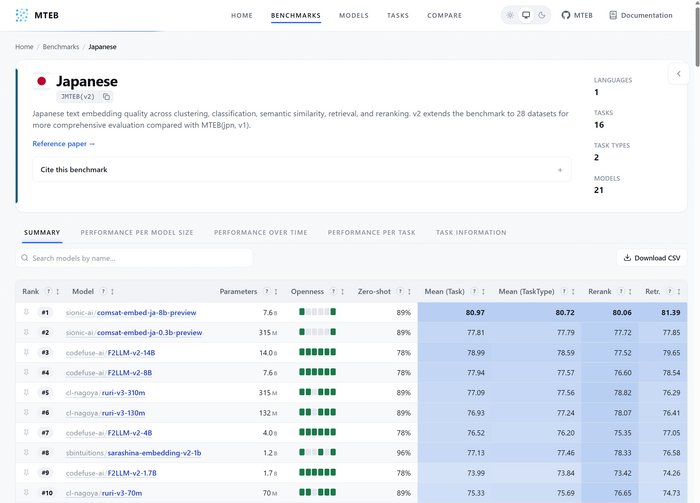Open the comsat-embed-ja-8b-preview model link
The height and width of the screenshot is (503, 700).
point(131,312)
